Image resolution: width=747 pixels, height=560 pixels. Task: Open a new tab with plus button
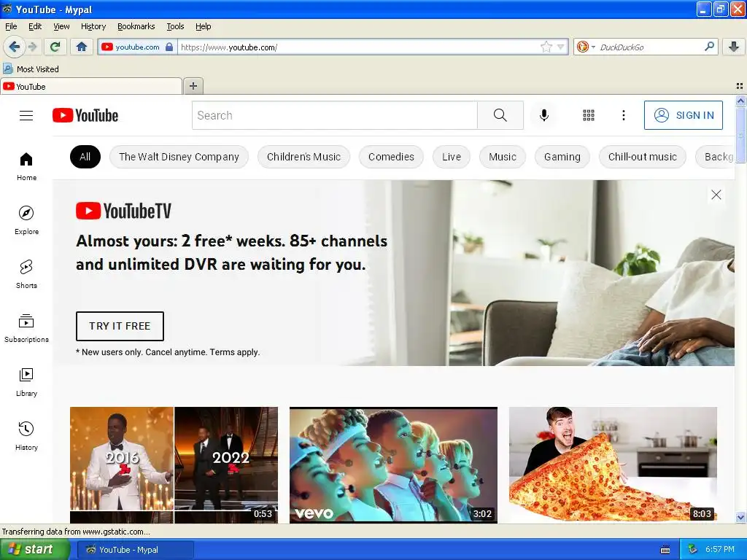pyautogui.click(x=193, y=86)
